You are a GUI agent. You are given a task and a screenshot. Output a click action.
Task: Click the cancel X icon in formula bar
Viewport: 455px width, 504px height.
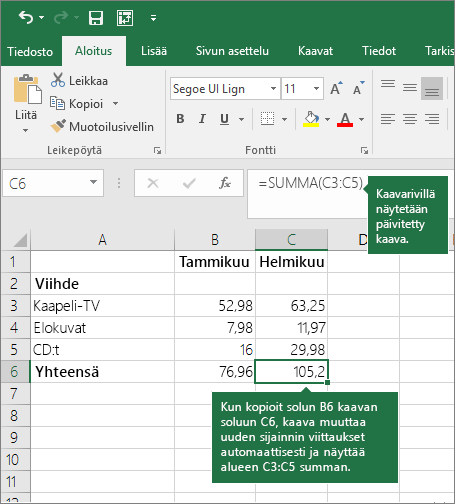click(x=153, y=183)
